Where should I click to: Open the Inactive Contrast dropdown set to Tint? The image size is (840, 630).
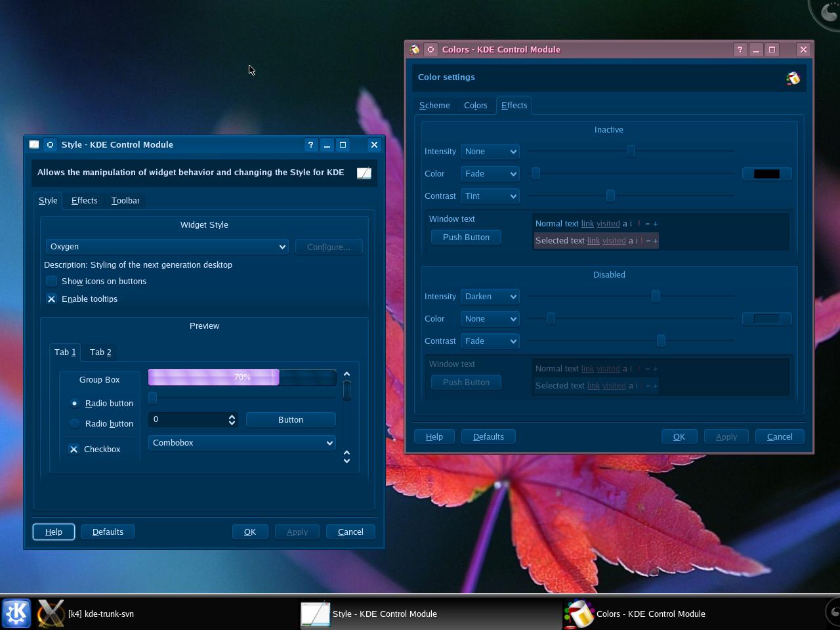490,196
